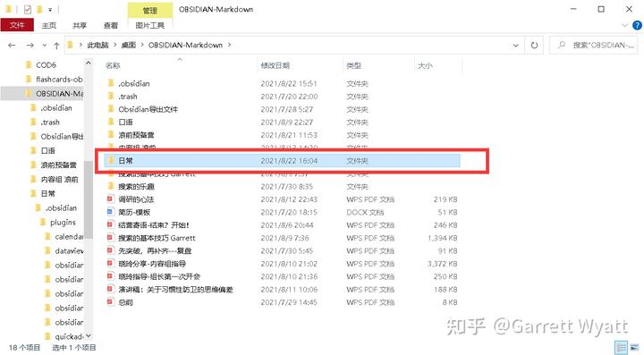Select the 搜索的基本技巧 Garrett PDF file
The image size is (644, 355).
[x=282, y=238]
